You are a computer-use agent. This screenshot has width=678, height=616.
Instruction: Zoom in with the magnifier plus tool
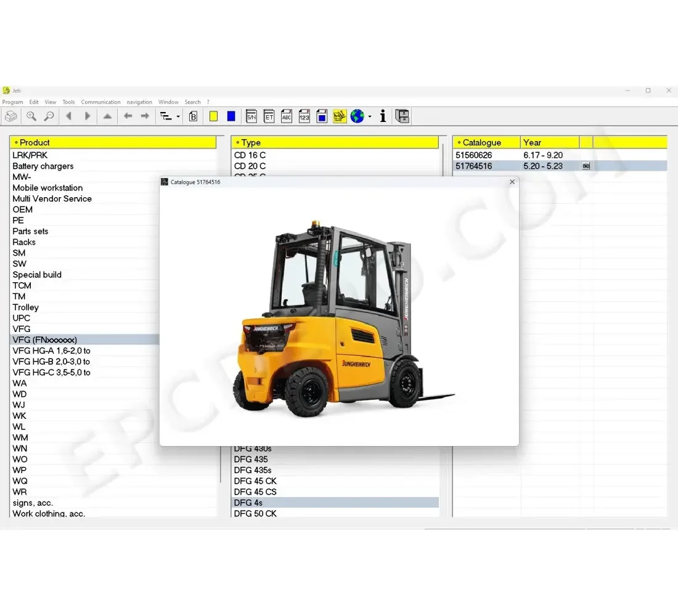(x=31, y=116)
